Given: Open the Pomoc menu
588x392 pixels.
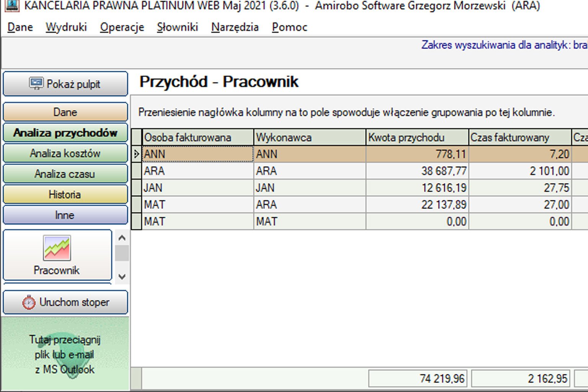Looking at the screenshot, I should 289,27.
